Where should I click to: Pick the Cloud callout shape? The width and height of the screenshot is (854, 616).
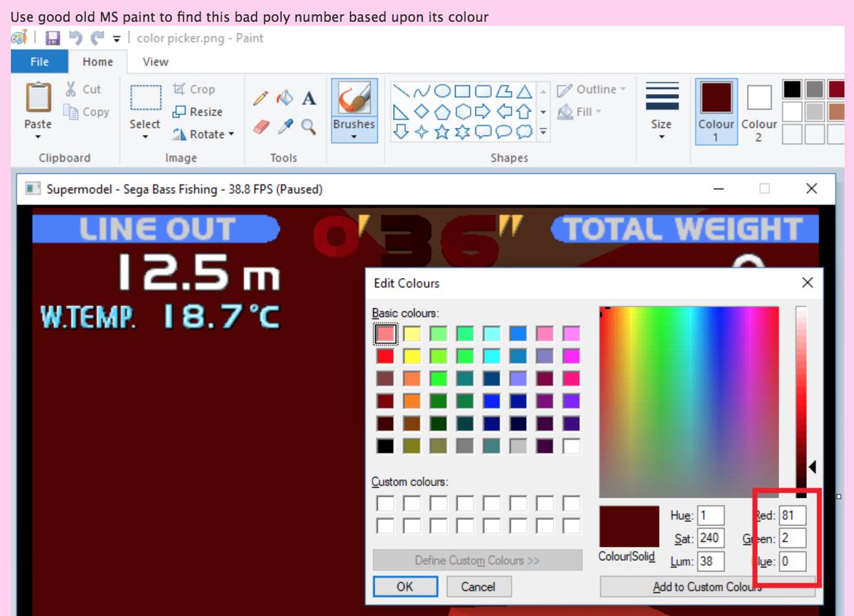[524, 132]
